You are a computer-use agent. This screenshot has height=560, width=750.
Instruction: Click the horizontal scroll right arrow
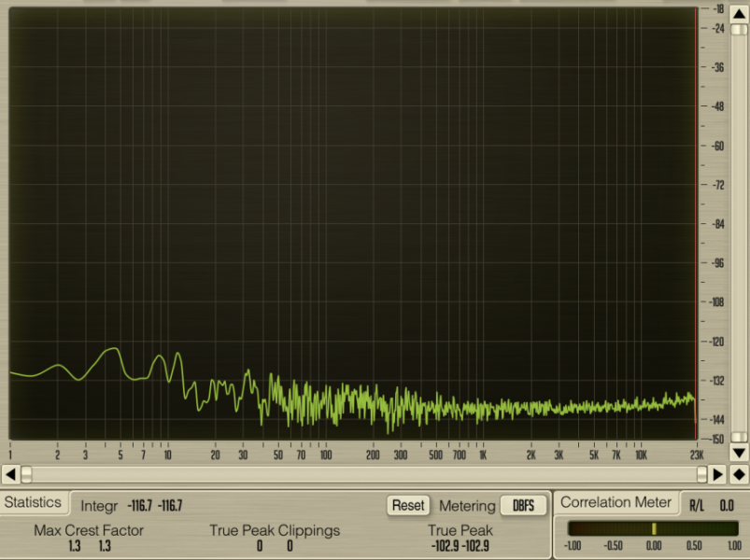click(717, 474)
